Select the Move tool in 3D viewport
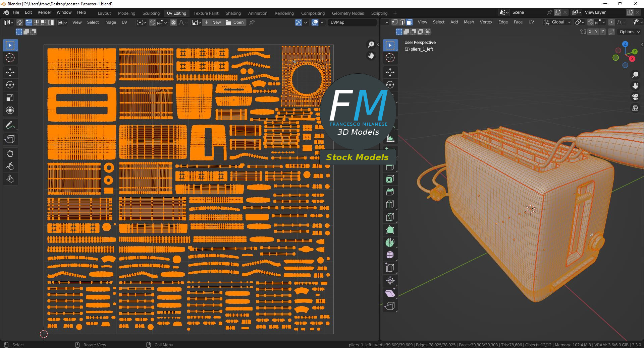This screenshot has width=644, height=348. tap(390, 72)
